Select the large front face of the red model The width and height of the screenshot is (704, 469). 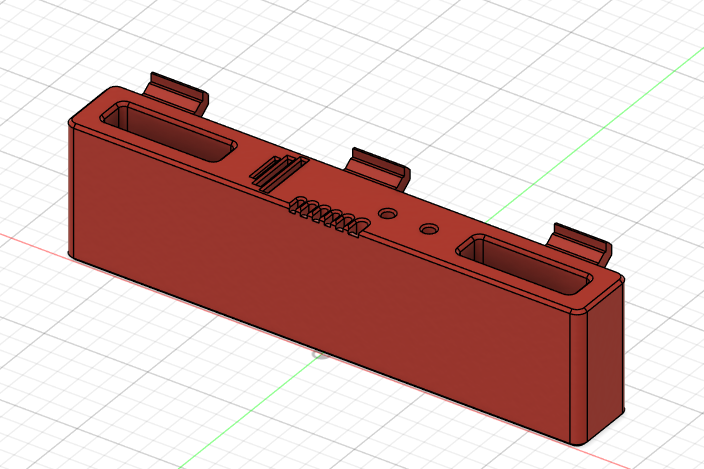pos(321,283)
